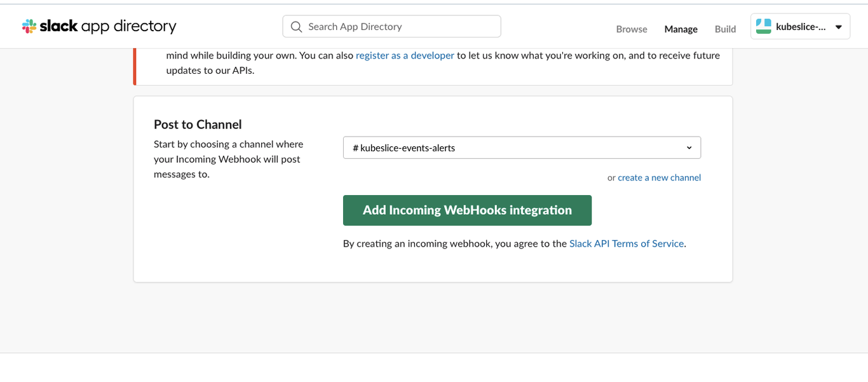Click the "Start by choosing a channel" description

pyautogui.click(x=229, y=159)
